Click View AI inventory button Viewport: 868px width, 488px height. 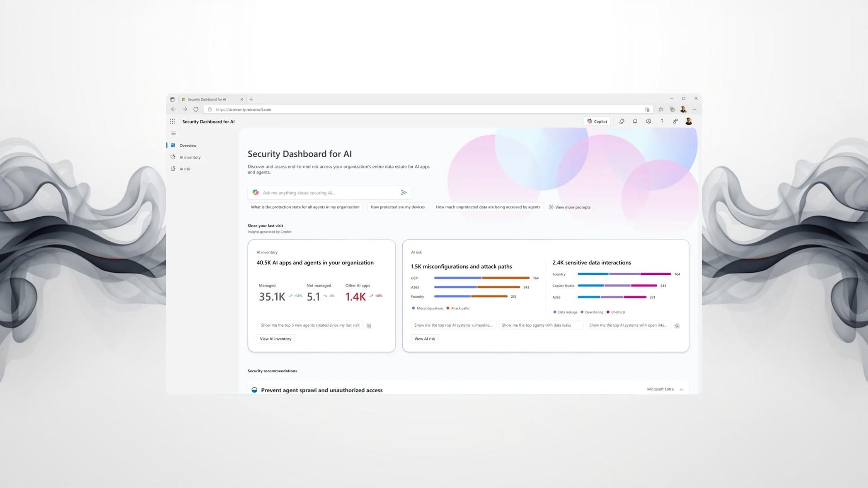pyautogui.click(x=276, y=339)
